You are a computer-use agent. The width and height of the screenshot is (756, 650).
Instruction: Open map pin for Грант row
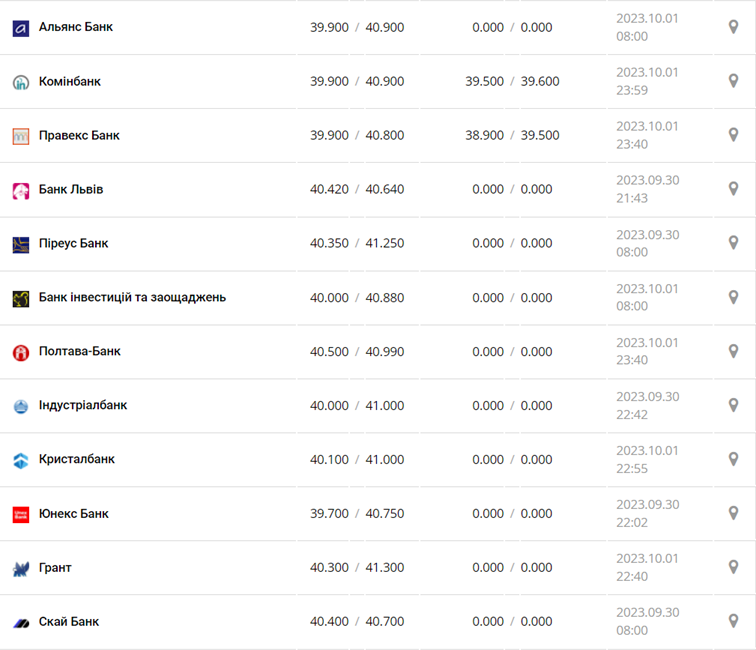tap(733, 567)
